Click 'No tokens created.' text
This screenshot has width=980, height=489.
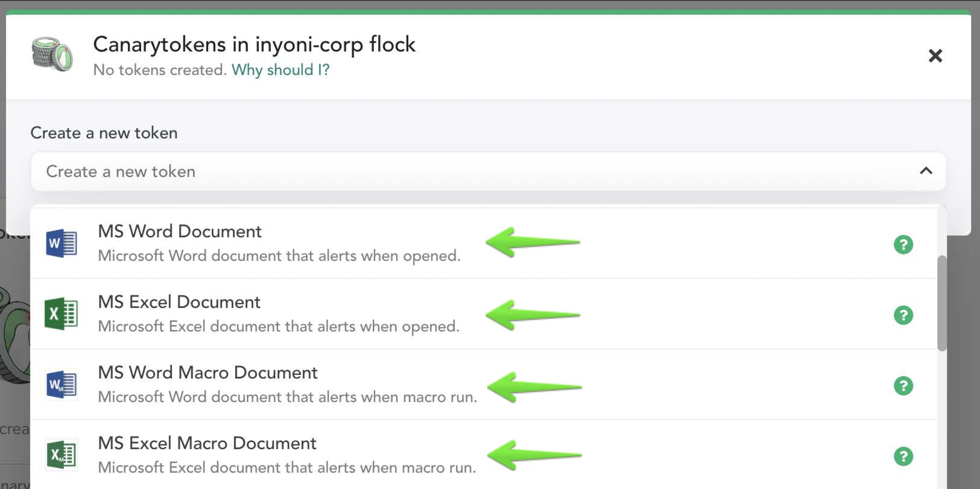click(160, 70)
